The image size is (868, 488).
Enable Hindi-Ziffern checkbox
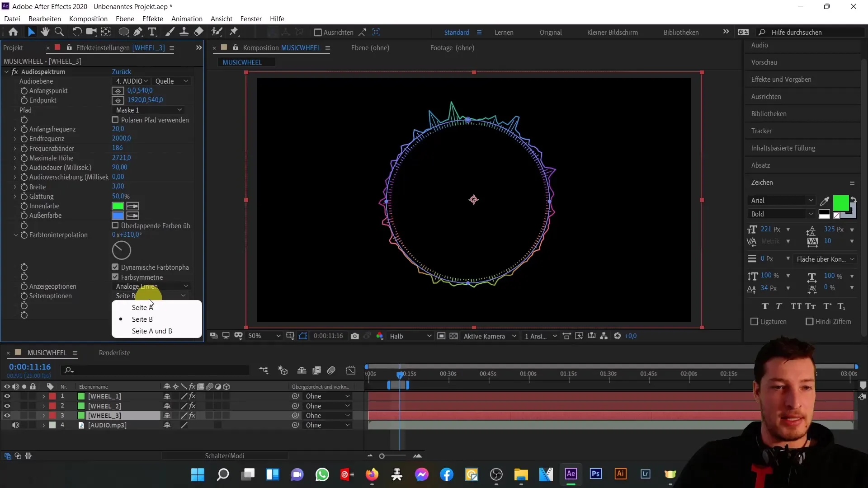(810, 322)
